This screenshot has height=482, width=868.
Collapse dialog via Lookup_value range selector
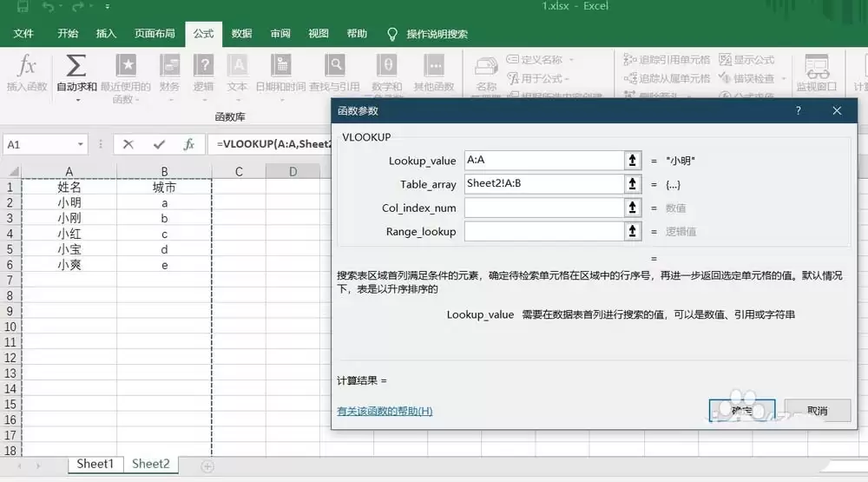tap(632, 160)
